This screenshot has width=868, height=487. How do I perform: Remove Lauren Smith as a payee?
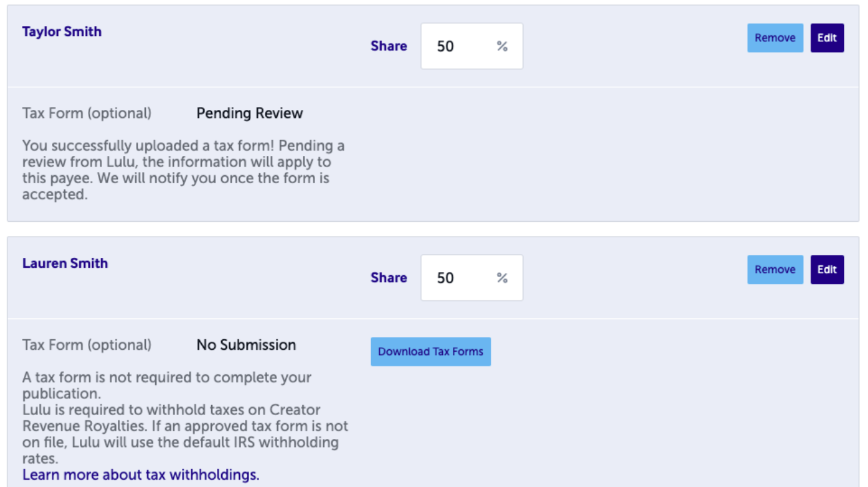tap(775, 270)
